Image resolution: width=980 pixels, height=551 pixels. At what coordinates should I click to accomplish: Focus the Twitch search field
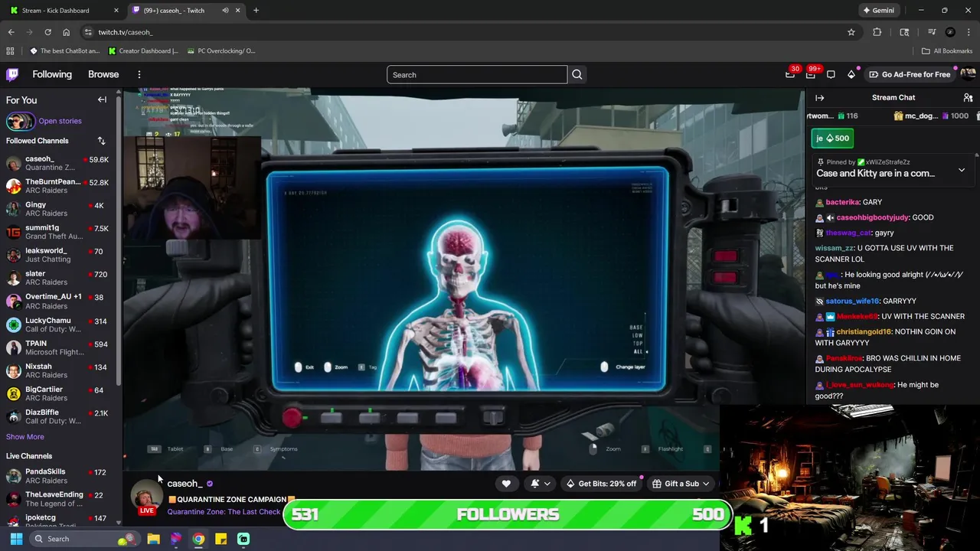477,74
